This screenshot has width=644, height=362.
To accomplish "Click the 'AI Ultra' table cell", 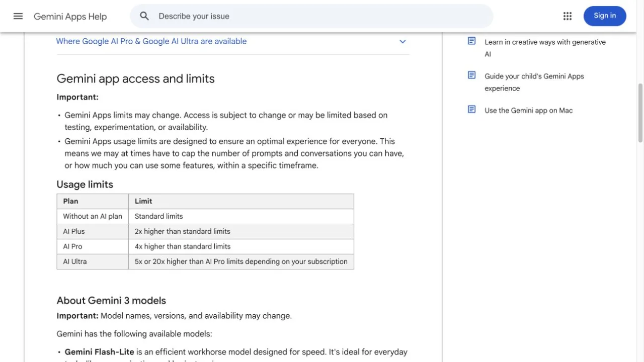I will (x=93, y=261).
